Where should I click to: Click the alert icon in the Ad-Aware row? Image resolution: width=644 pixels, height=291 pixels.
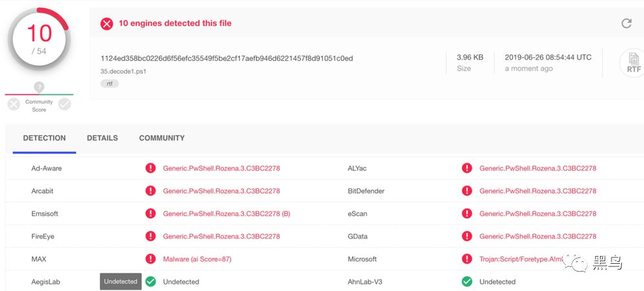point(150,169)
